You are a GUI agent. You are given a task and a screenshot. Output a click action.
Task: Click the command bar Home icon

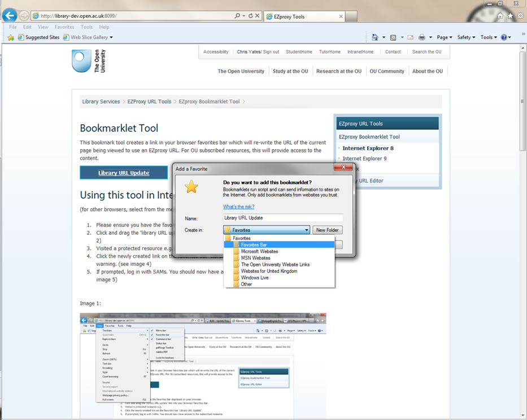pyautogui.click(x=374, y=37)
